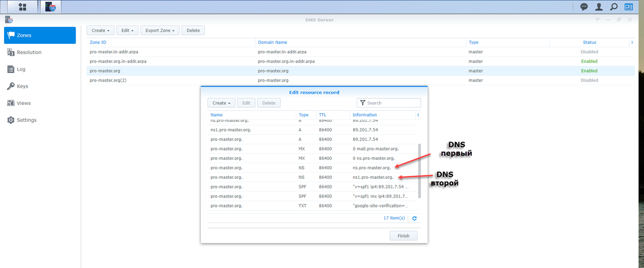Expand the zones Create dropdown
This screenshot has width=644, height=268.
tap(101, 30)
